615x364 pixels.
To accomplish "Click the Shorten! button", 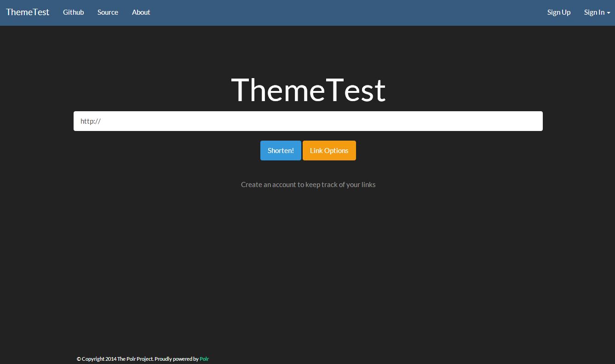I will [x=281, y=151].
